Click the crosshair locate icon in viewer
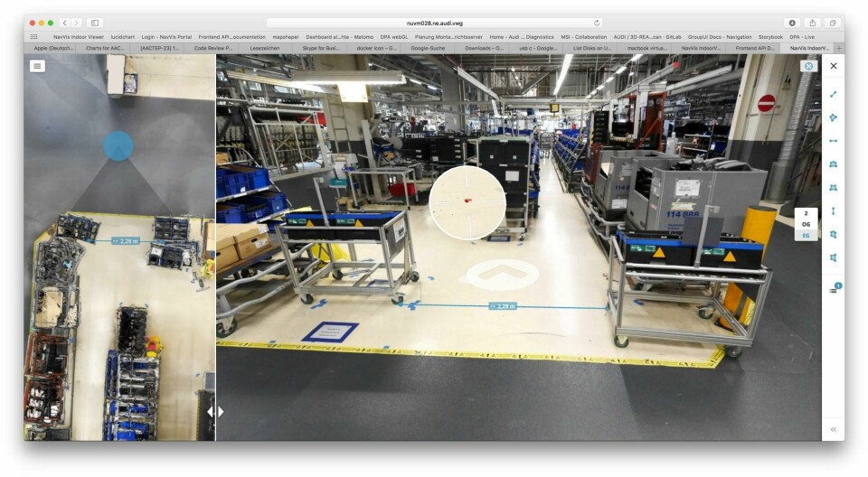The image size is (868, 477). pos(808,66)
